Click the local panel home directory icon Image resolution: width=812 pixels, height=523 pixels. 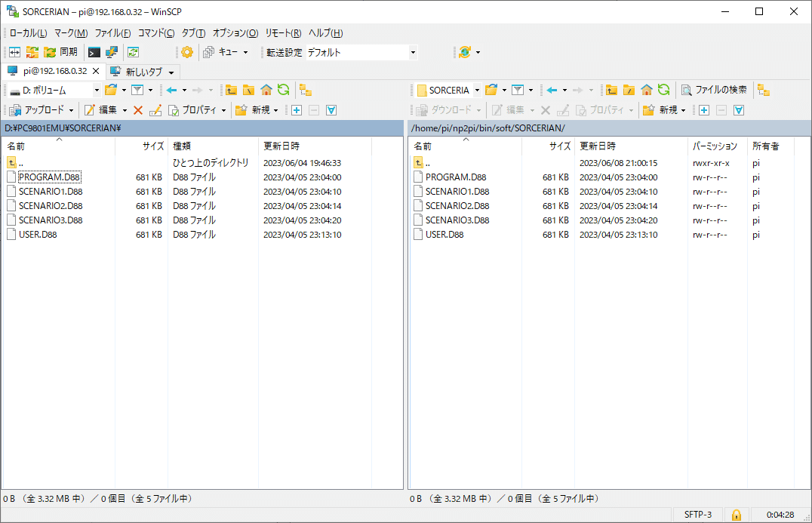click(266, 90)
